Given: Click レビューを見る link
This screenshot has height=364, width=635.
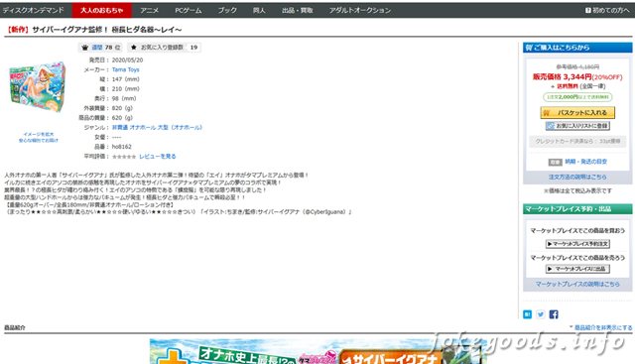Looking at the screenshot, I should [158, 157].
